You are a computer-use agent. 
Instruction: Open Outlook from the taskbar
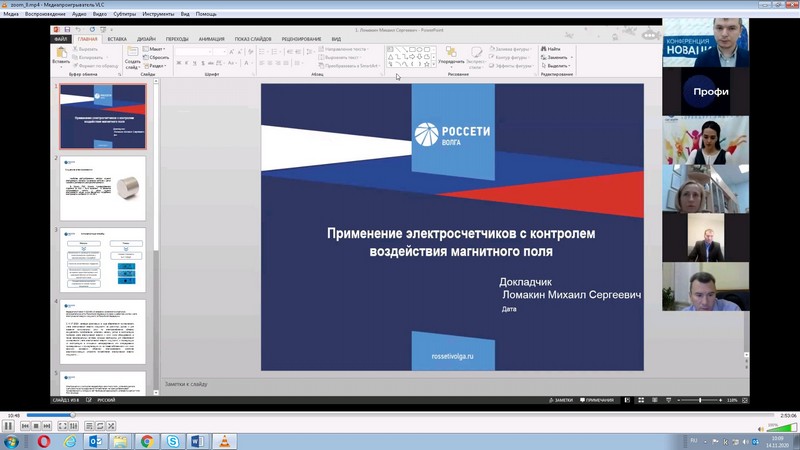(x=95, y=441)
